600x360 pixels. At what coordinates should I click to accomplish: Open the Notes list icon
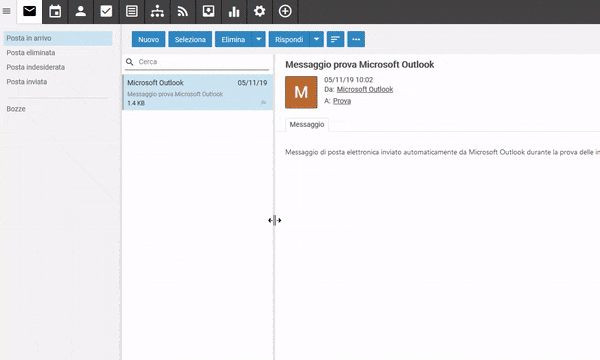point(132,11)
